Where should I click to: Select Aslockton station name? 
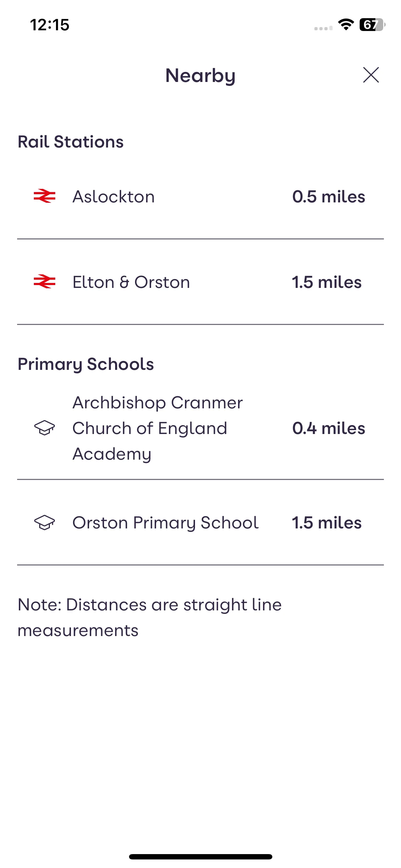point(114,197)
